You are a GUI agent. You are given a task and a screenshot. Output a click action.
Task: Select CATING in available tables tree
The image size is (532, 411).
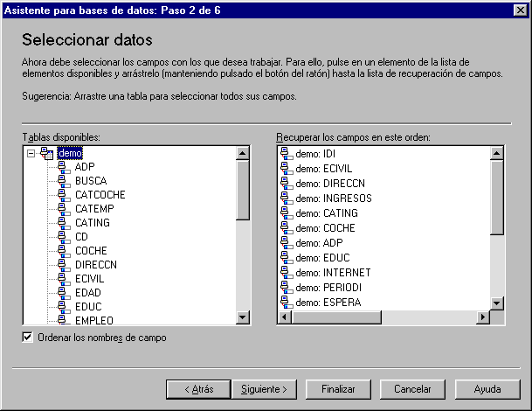click(x=93, y=222)
